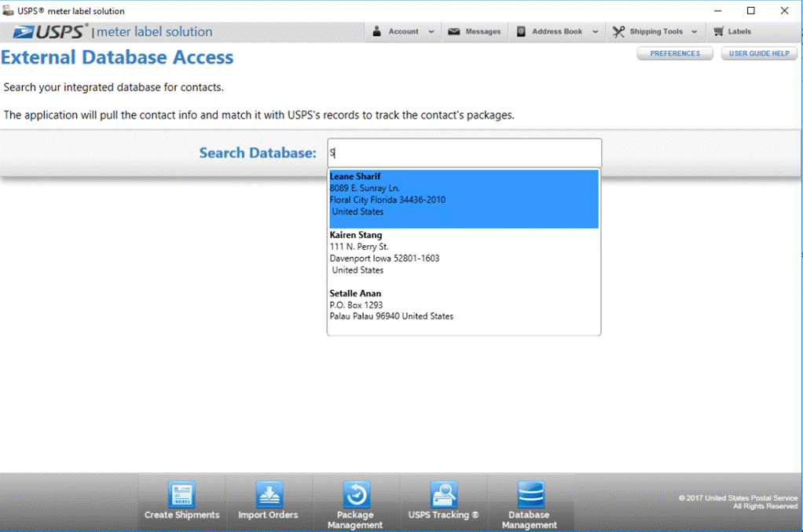Screen dimensions: 803x532
Task: Click the Messages envelope icon
Action: 453,31
